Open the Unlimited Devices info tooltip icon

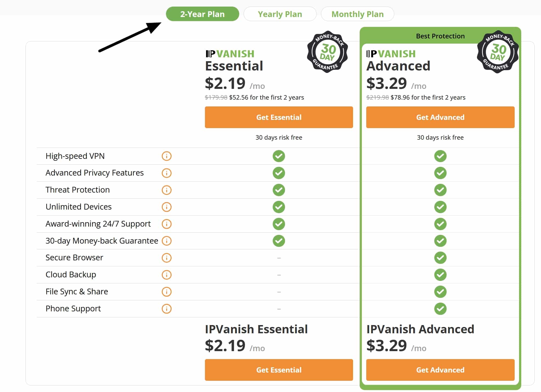coord(167,207)
